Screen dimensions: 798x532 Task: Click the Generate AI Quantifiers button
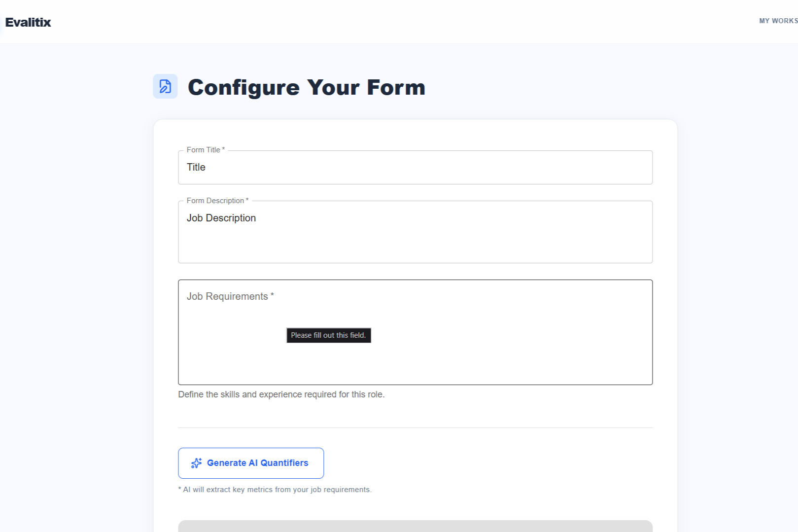[251, 463]
